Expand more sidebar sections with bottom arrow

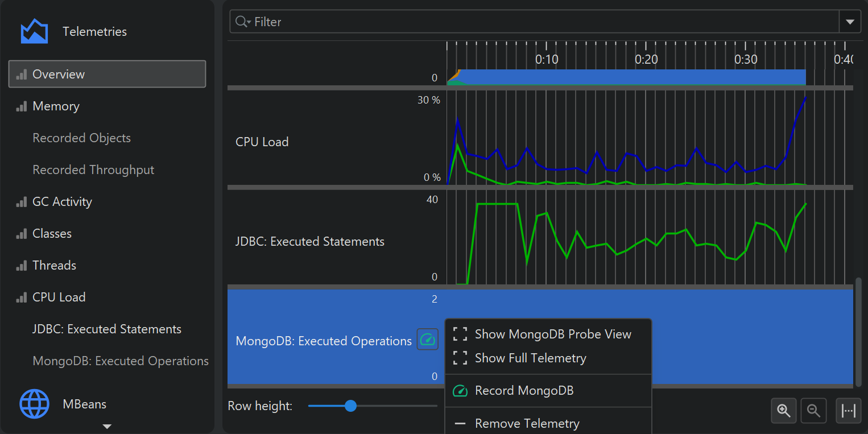click(106, 426)
